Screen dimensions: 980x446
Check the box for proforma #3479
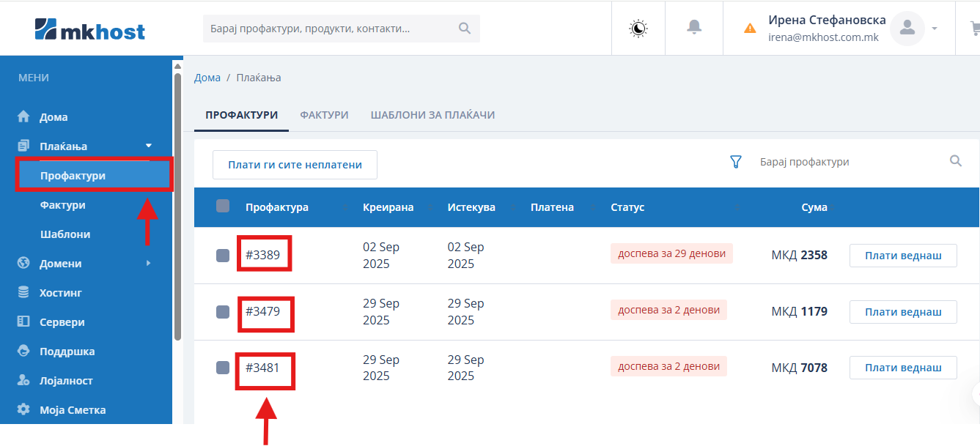pyautogui.click(x=223, y=311)
